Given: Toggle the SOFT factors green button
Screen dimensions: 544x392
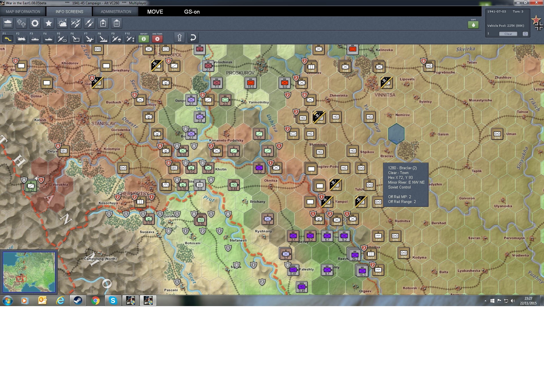Looking at the screenshot, I should tap(473, 25).
